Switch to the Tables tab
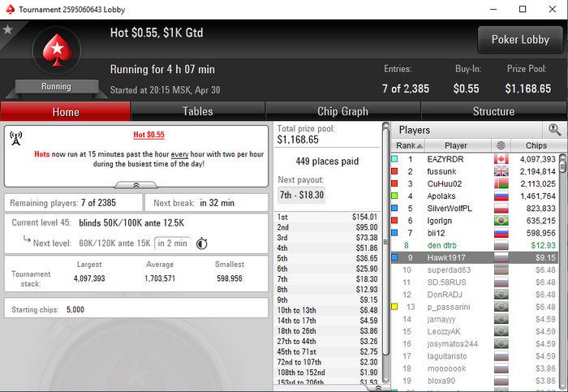This screenshot has height=392, width=568. tap(198, 111)
